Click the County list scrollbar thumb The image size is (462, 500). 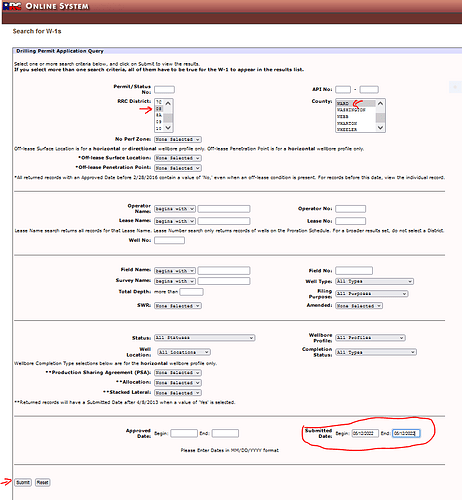pyautogui.click(x=380, y=117)
